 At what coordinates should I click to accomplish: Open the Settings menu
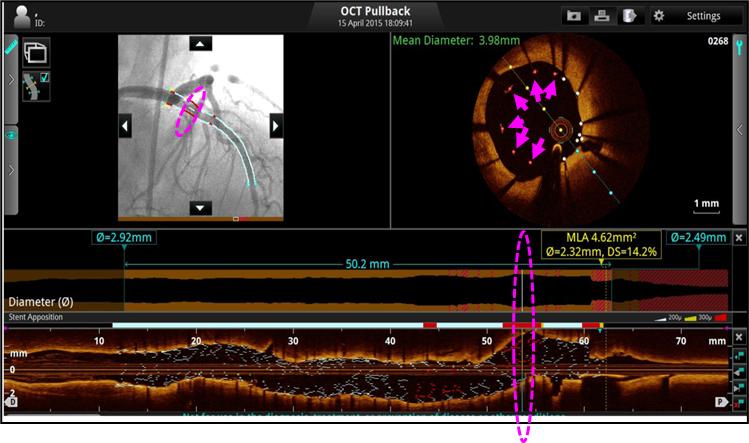pos(693,16)
